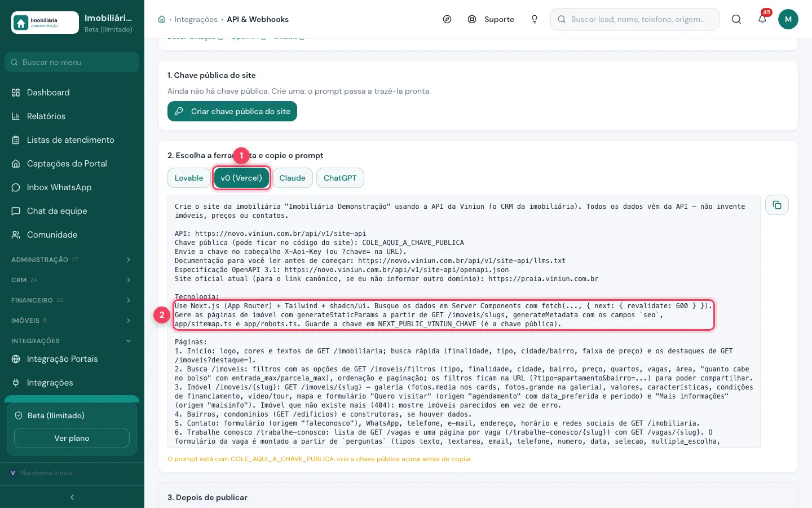Open user avatar M menu
The image size is (812, 508).
(788, 19)
